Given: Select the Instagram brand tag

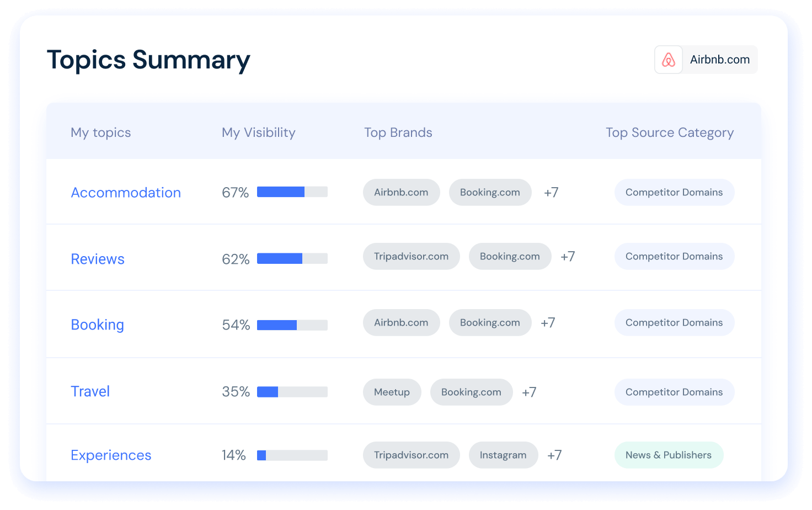Looking at the screenshot, I should [503, 455].
